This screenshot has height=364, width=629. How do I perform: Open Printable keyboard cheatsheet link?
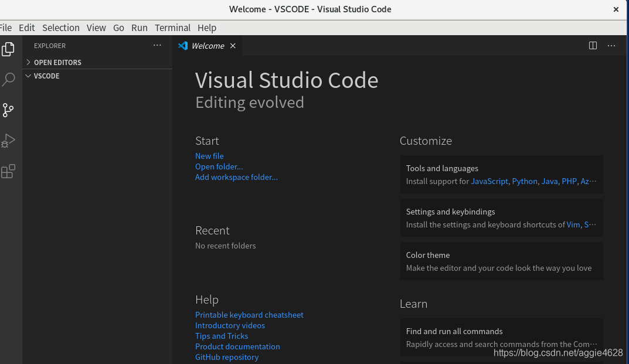click(249, 315)
